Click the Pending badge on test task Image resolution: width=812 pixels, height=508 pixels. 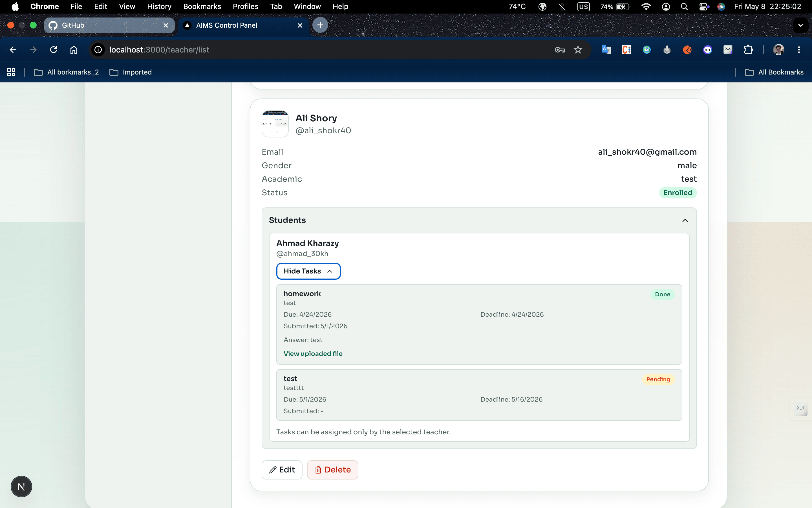pos(658,379)
